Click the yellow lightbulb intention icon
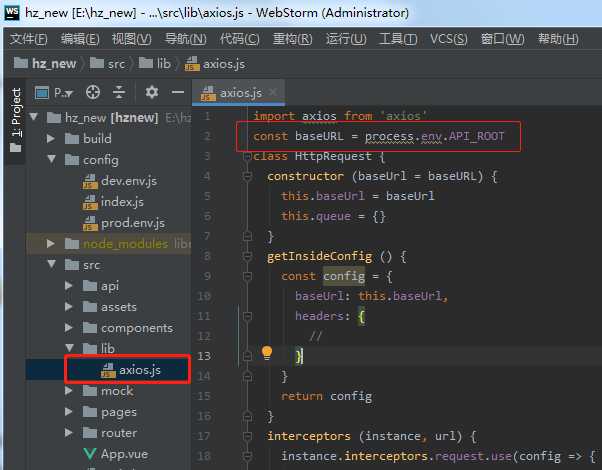Image resolution: width=602 pixels, height=470 pixels. tap(267, 352)
